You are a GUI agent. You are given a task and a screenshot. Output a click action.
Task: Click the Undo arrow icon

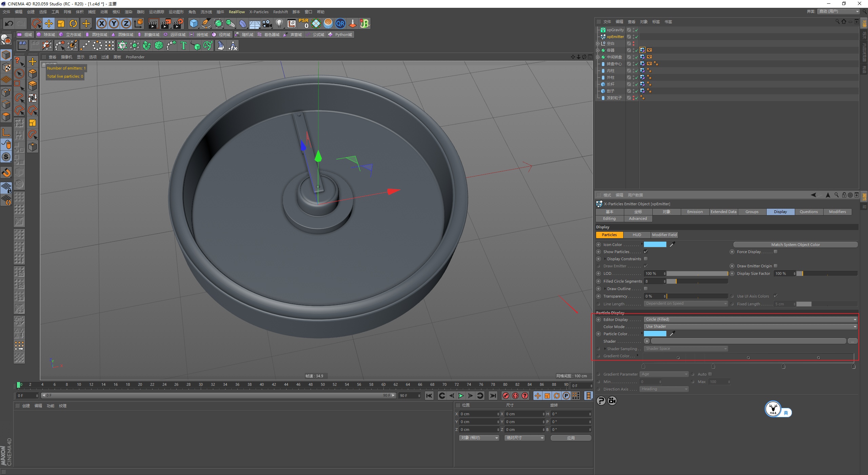pos(9,23)
